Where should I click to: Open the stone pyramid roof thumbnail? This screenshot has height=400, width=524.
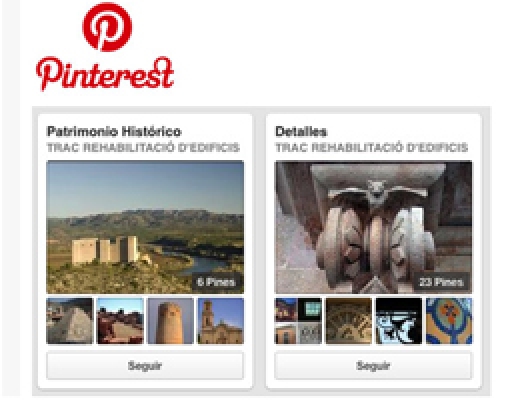(x=70, y=321)
